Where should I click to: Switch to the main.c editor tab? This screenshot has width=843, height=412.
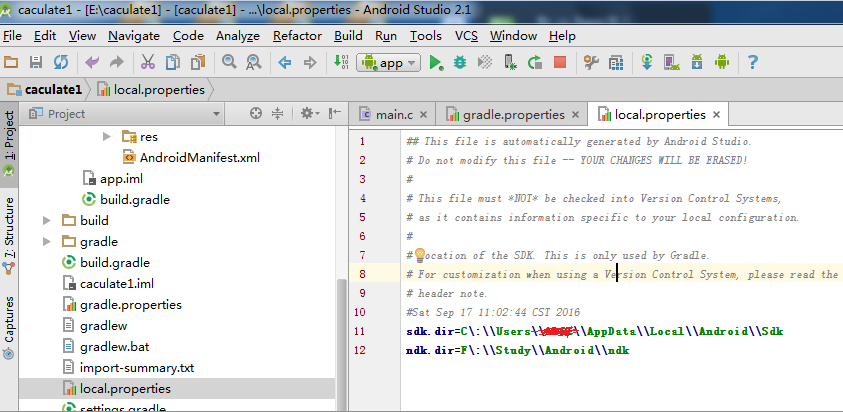394,115
